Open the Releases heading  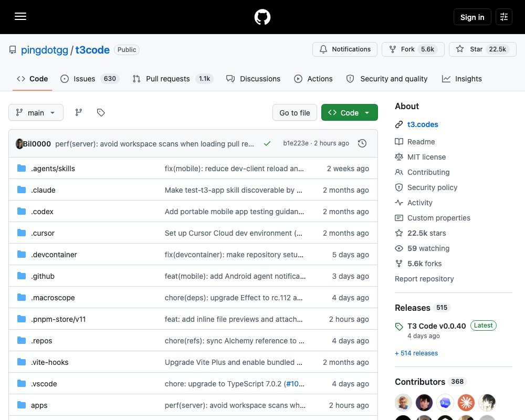(413, 308)
